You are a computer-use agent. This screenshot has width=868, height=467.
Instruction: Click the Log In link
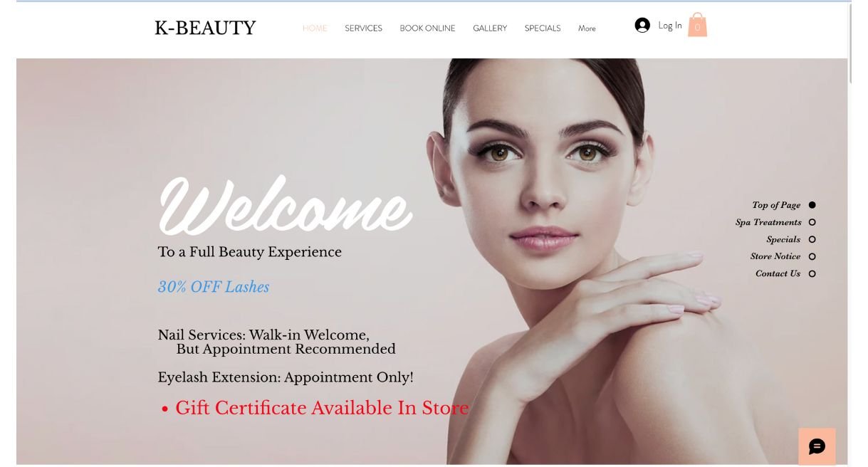pyautogui.click(x=669, y=26)
